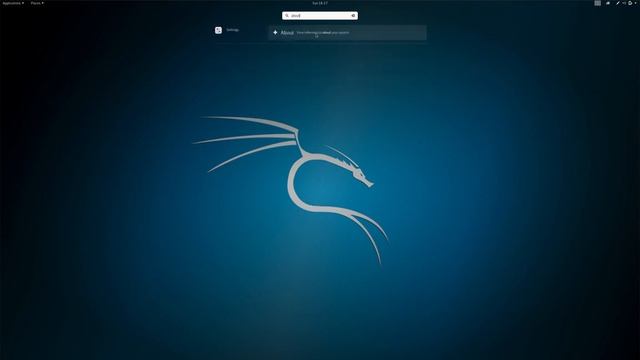Clear the search text with the X icon
The height and width of the screenshot is (360, 640).
click(x=353, y=16)
